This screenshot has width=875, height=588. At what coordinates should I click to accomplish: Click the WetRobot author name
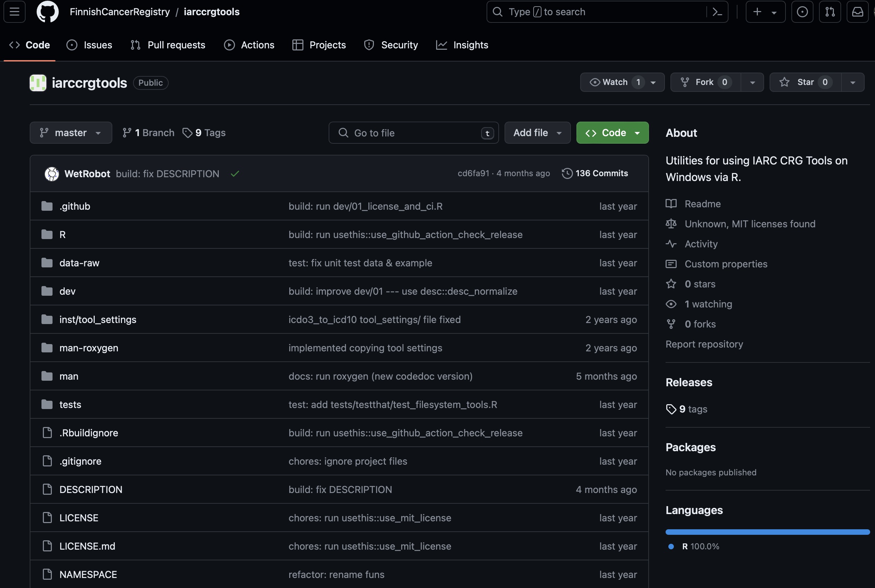pyautogui.click(x=87, y=174)
